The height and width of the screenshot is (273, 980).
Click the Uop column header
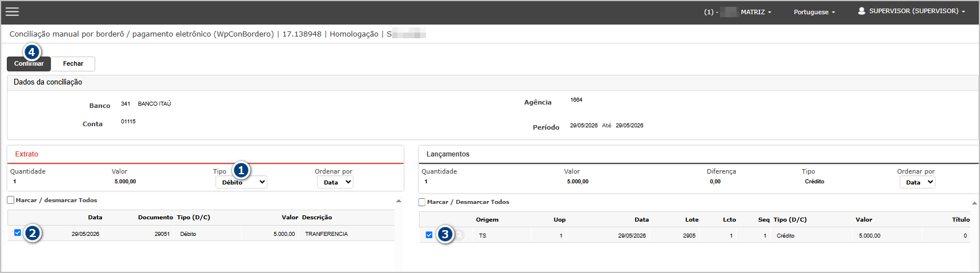point(560,219)
